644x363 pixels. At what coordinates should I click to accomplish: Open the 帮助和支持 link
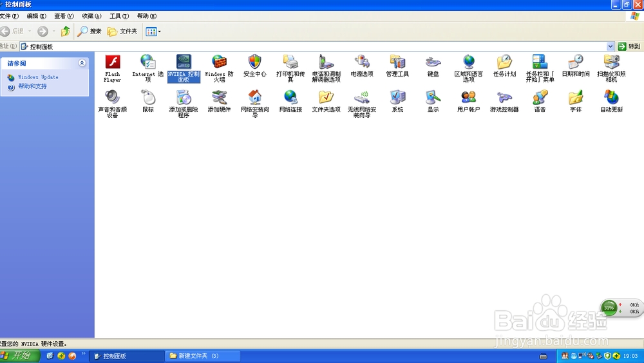point(32,86)
